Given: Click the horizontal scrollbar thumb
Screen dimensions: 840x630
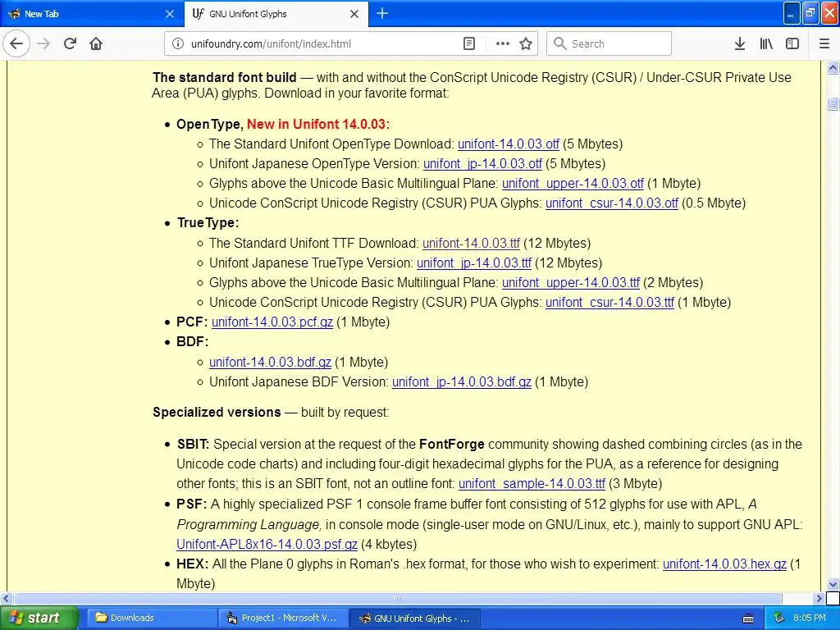Looking at the screenshot, I should click(x=397, y=598).
